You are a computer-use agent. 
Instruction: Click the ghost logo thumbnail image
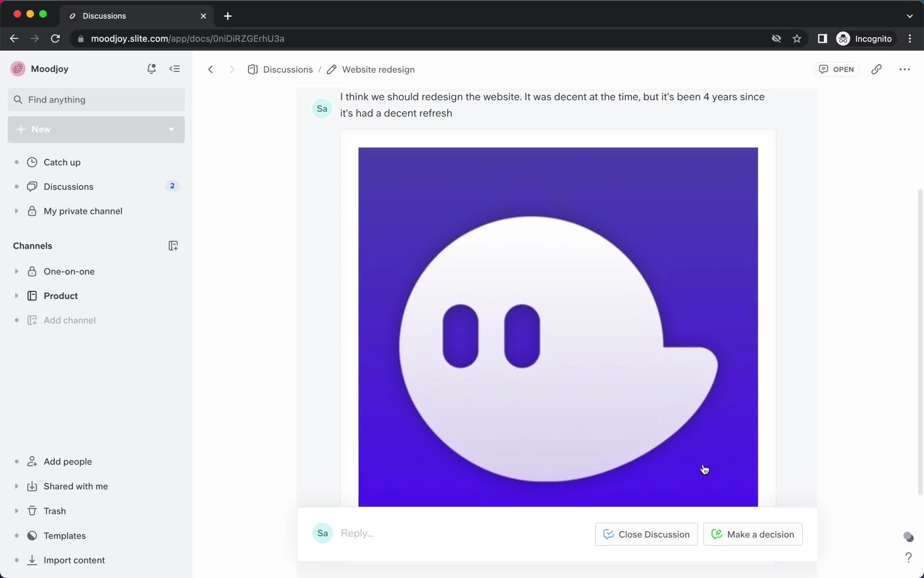click(x=557, y=326)
